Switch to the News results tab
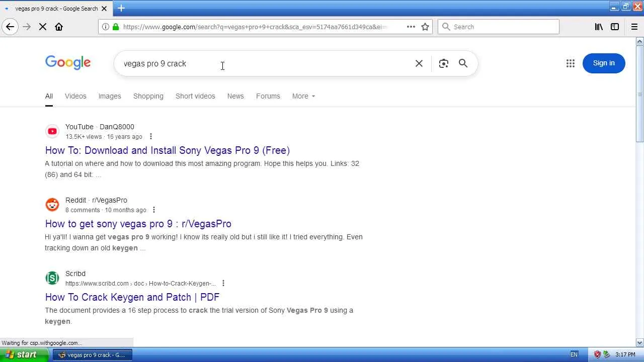Viewport: 644px width, 362px height. [235, 96]
